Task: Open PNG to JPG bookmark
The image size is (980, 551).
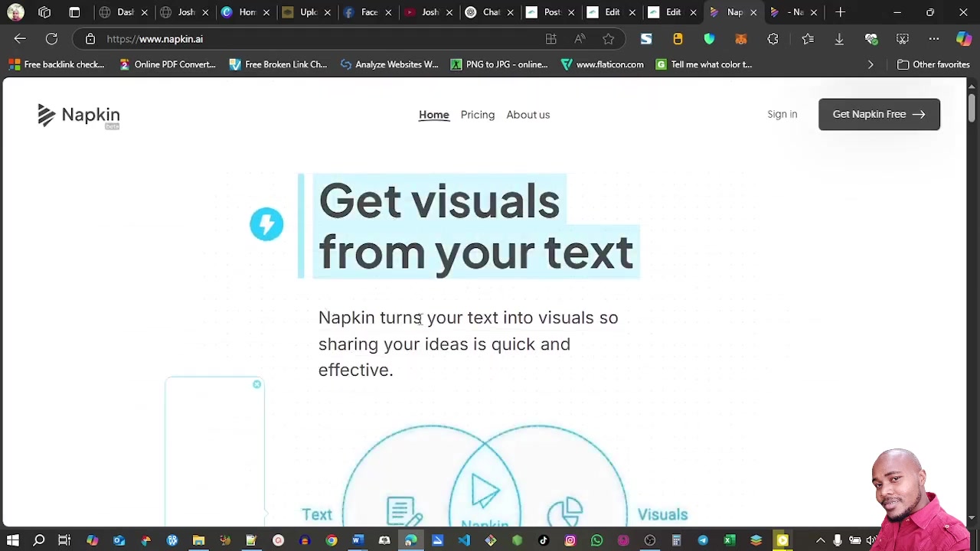Action: tap(499, 64)
